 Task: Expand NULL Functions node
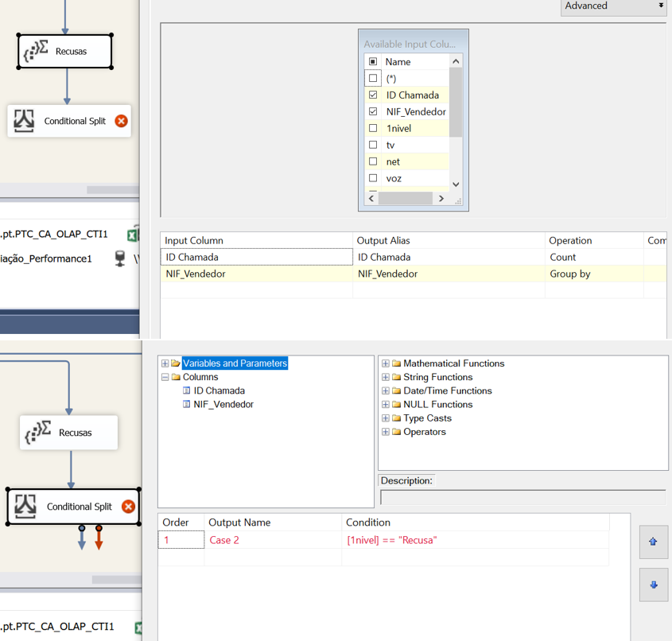click(x=386, y=405)
